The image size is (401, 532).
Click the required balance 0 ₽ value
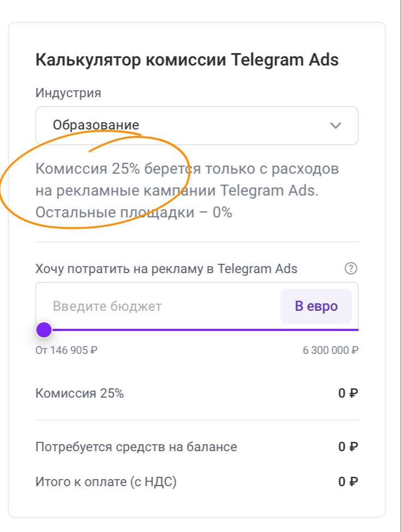pos(348,447)
